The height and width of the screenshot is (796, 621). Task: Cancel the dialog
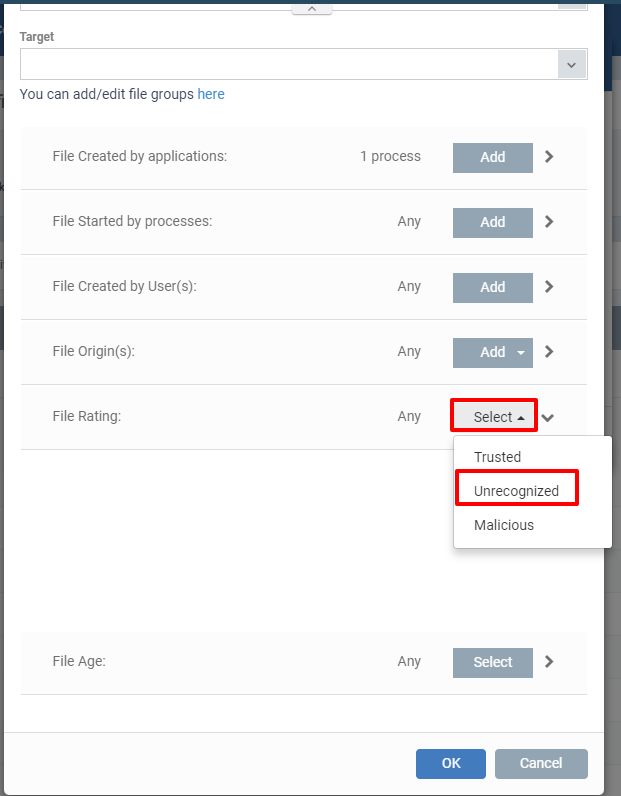coord(541,764)
